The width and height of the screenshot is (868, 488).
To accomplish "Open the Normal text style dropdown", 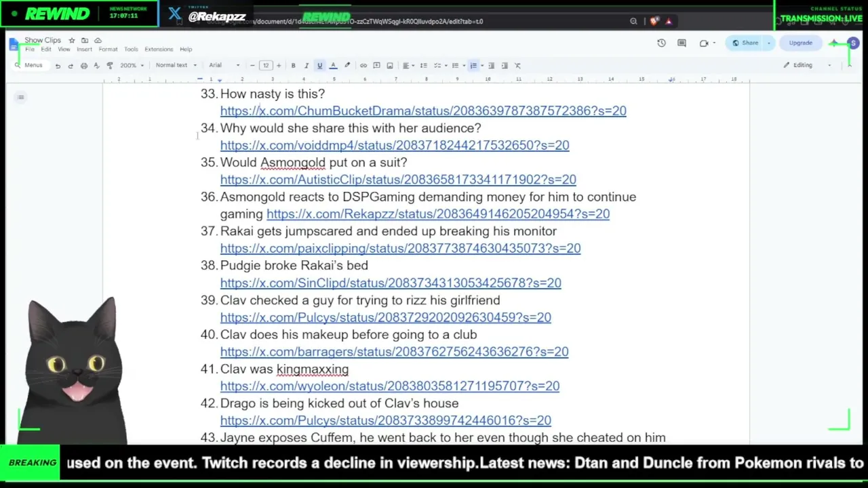I will click(176, 66).
